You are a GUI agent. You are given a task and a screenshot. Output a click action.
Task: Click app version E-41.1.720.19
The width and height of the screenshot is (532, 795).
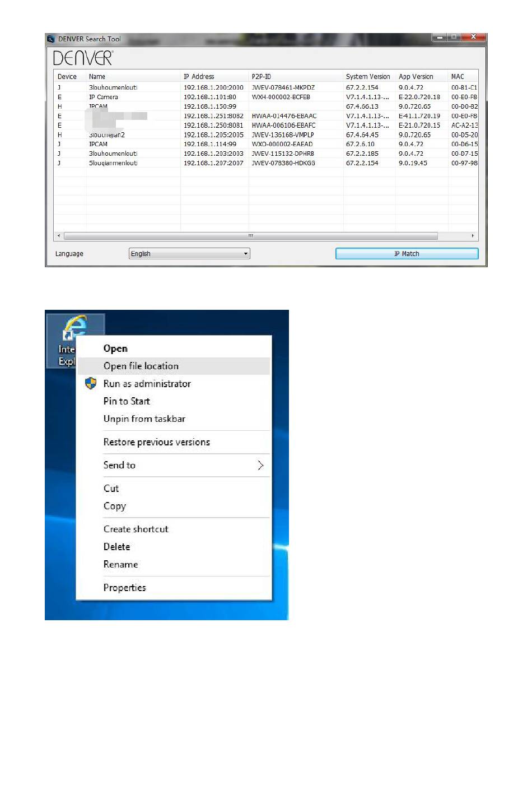tap(419, 116)
